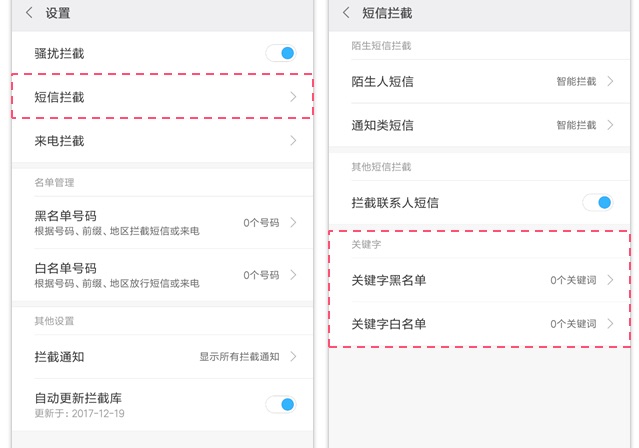This screenshot has height=448, width=639.
Task: Select 0个关键词 value for 关键字黑名单
Action: tap(573, 280)
